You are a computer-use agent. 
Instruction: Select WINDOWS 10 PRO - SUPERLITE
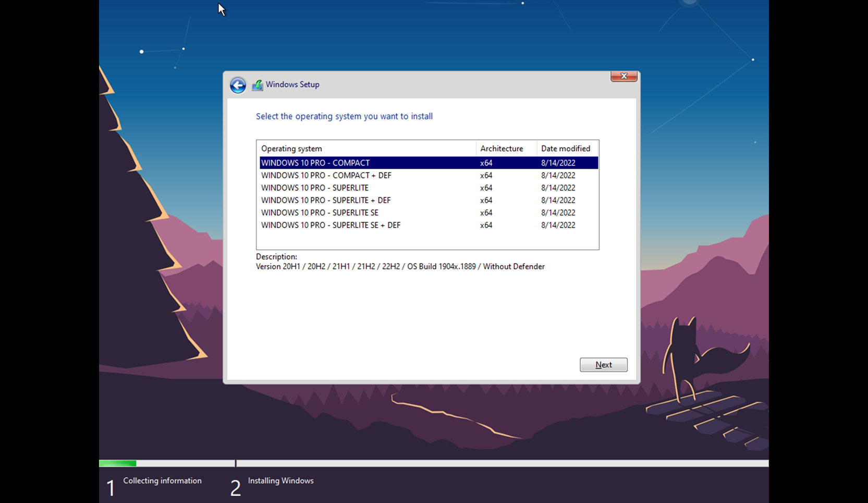click(429, 188)
